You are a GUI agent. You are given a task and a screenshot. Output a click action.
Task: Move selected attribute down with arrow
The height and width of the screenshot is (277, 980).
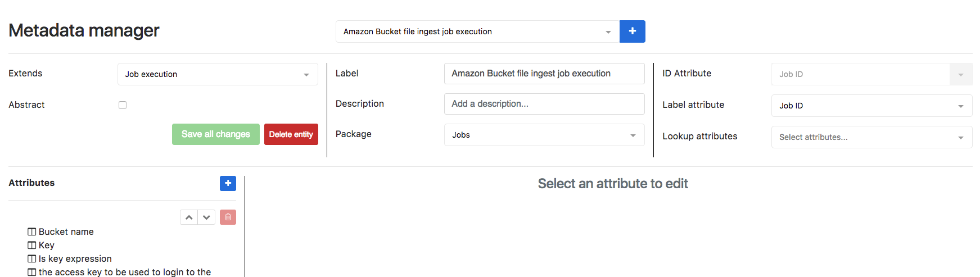click(206, 217)
